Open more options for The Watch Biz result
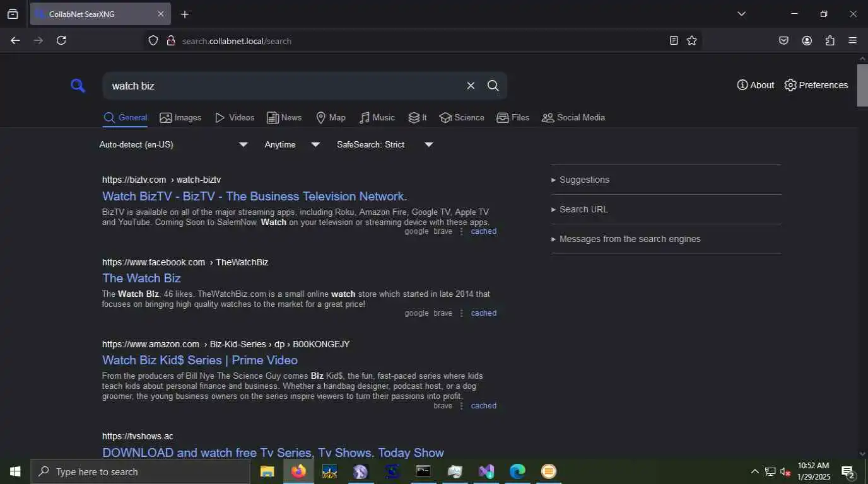Viewport: 868px width, 484px height. point(461,313)
